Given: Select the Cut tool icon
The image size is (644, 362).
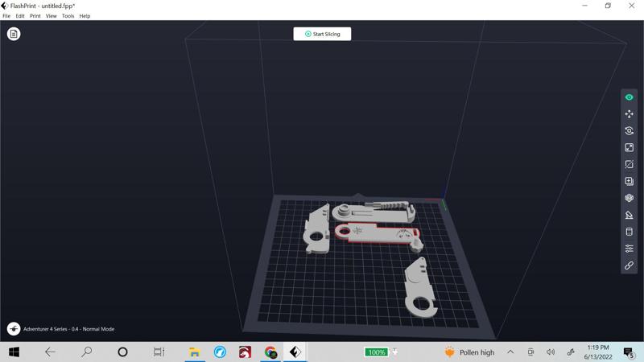Looking at the screenshot, I should tap(629, 165).
